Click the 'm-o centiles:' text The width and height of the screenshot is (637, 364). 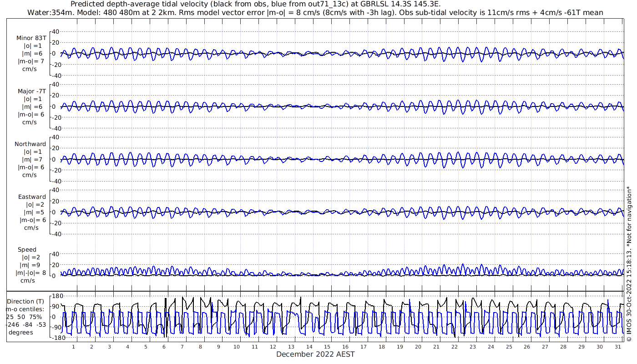click(25, 309)
